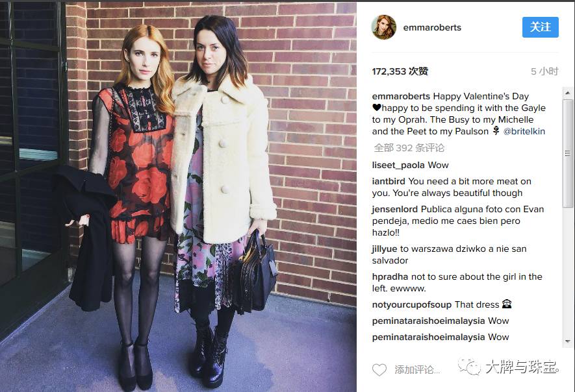575x392 pixels.
Task: Click the comments scrollbar thumb
Action: tap(568, 154)
